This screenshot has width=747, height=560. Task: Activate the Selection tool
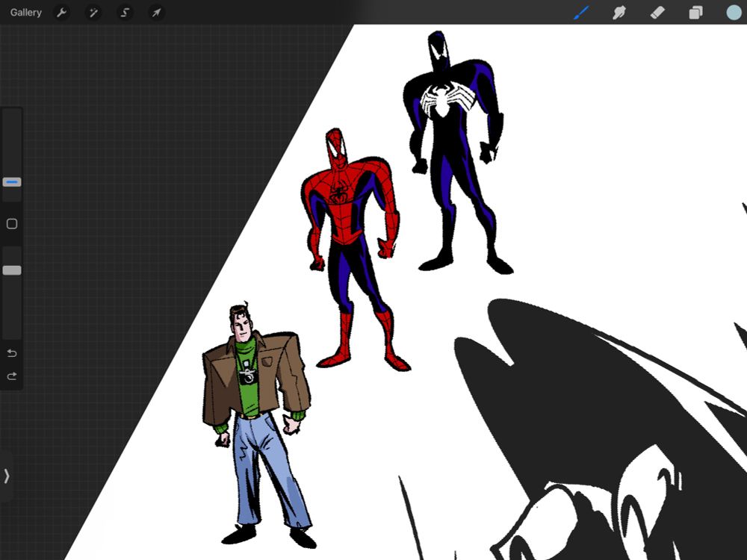click(125, 13)
